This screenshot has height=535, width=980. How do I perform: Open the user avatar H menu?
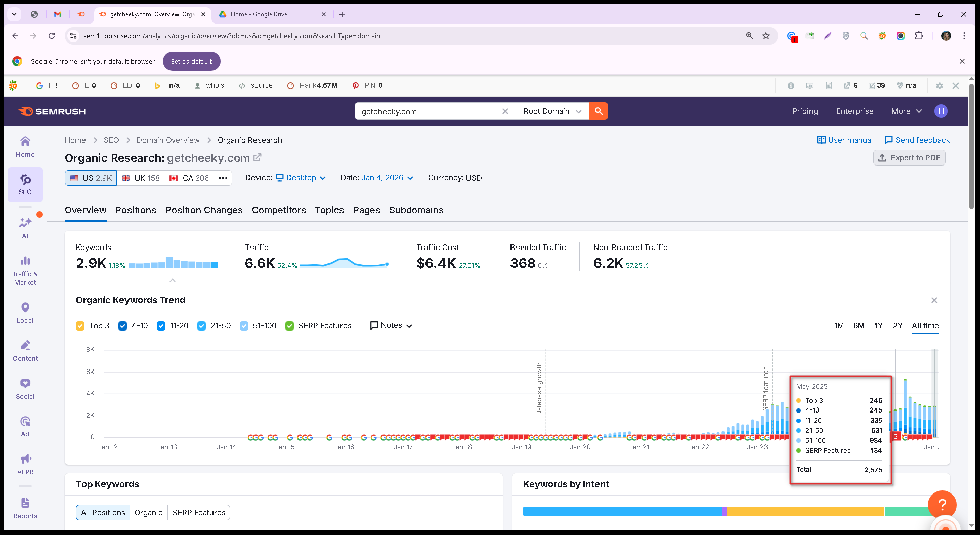pyautogui.click(x=941, y=111)
